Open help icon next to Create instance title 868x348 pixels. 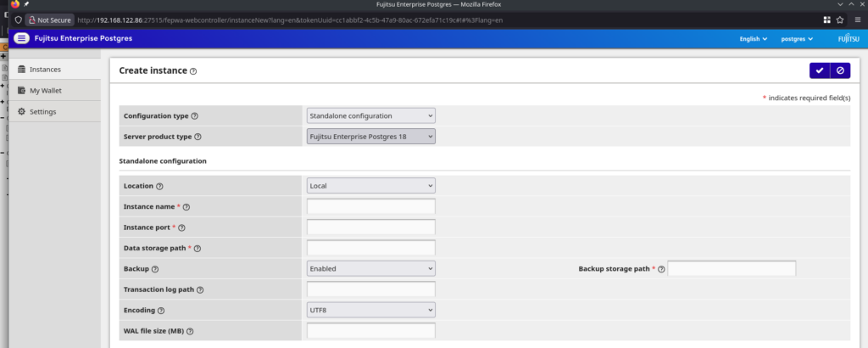click(x=193, y=71)
